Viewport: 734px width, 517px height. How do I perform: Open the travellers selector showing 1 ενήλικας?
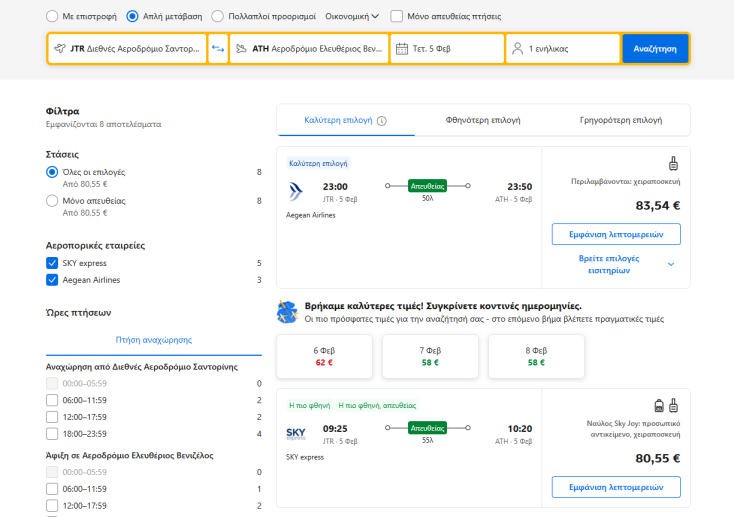(x=563, y=48)
